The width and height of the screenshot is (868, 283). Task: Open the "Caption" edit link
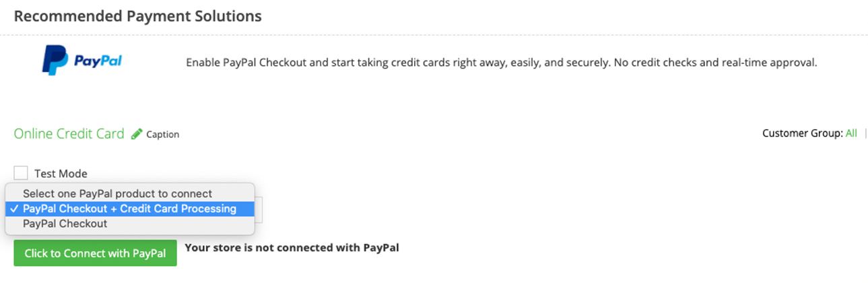point(162,134)
